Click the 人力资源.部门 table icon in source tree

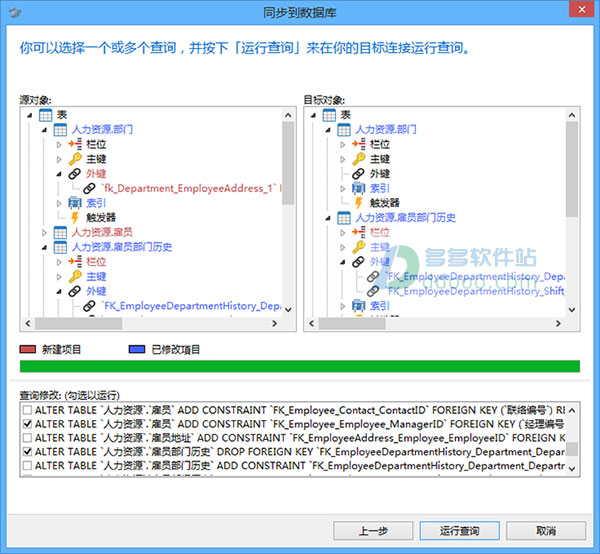coord(60,130)
